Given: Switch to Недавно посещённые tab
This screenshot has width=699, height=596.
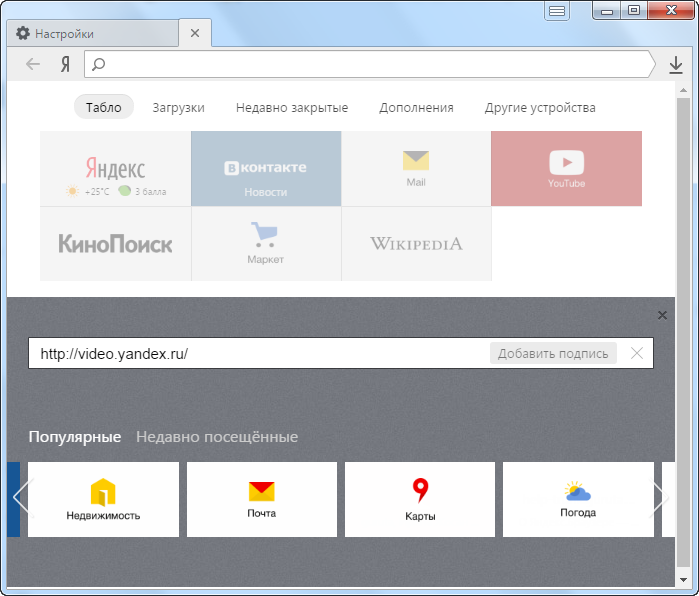Looking at the screenshot, I should (217, 436).
